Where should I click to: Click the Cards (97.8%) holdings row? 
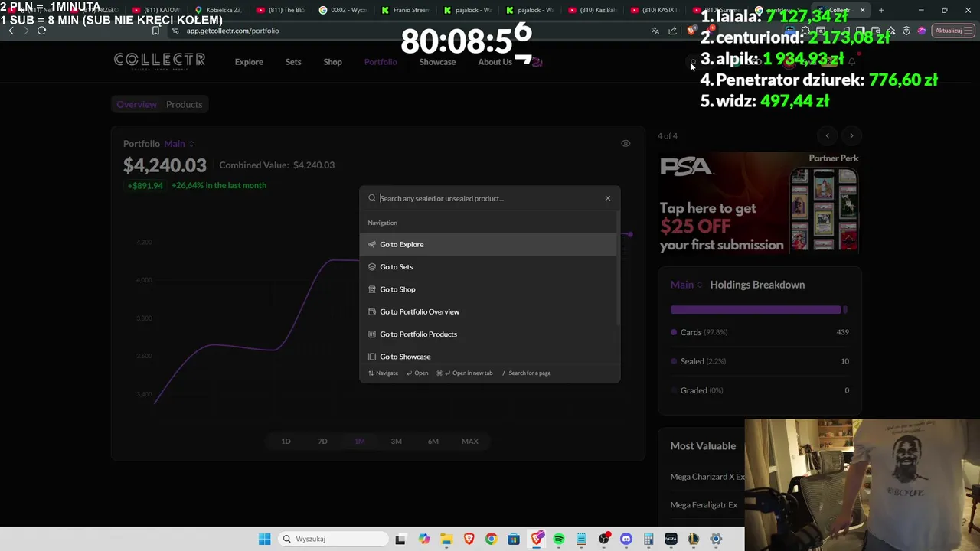[x=759, y=332]
